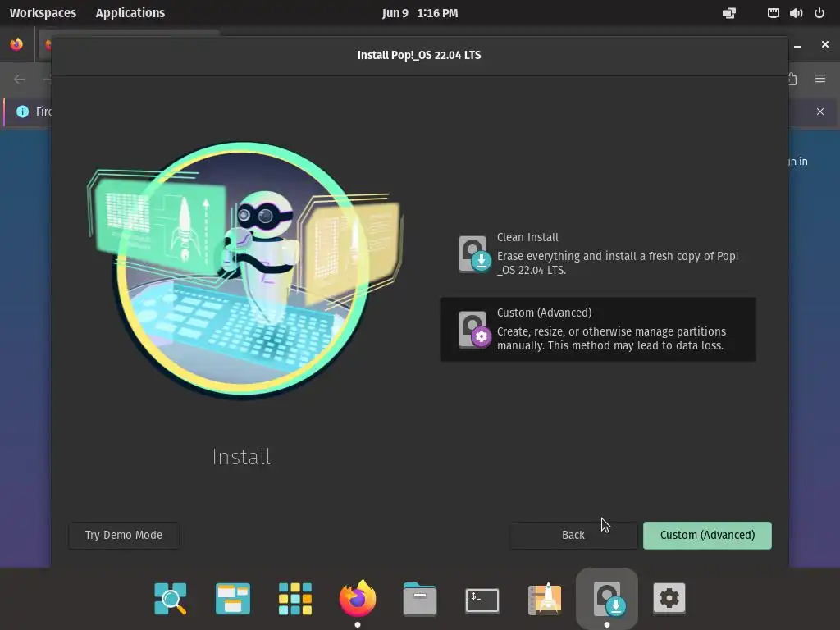Select the Clean Install option
Image resolution: width=840 pixels, height=630 pixels.
598,254
